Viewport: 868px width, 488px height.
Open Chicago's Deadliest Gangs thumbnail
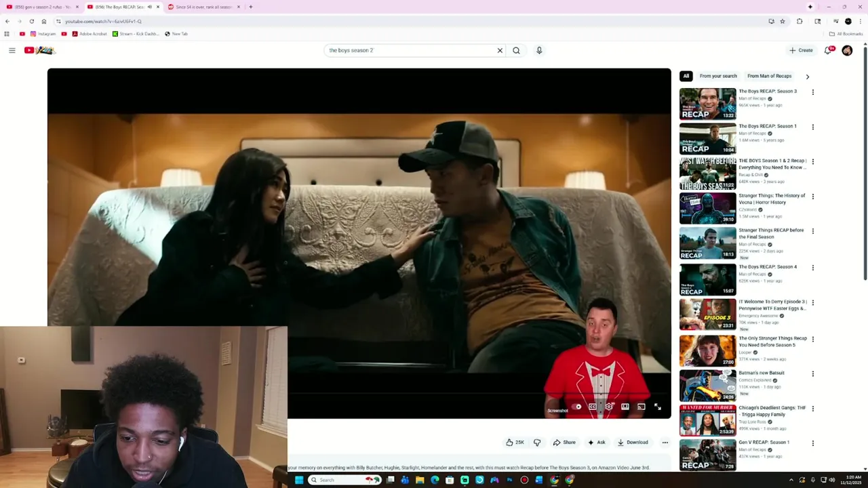click(707, 420)
